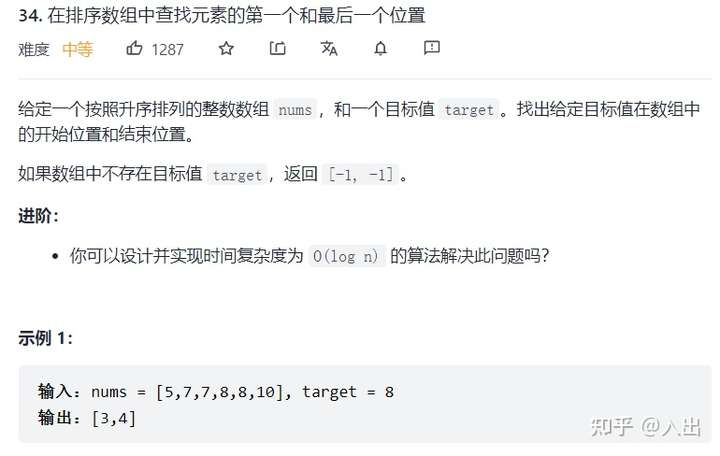The height and width of the screenshot is (456, 720).
Task: Click the star favorite icon
Action: click(x=226, y=48)
